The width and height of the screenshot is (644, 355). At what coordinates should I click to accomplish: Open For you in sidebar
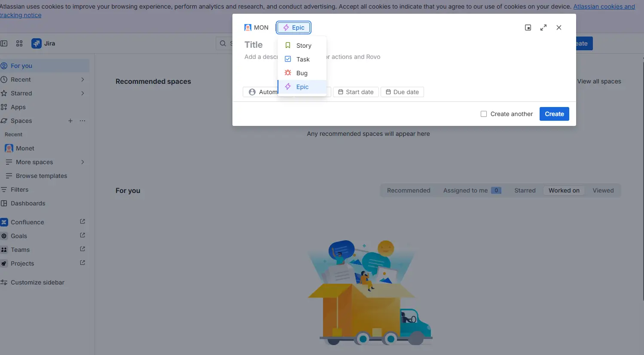(x=45, y=66)
